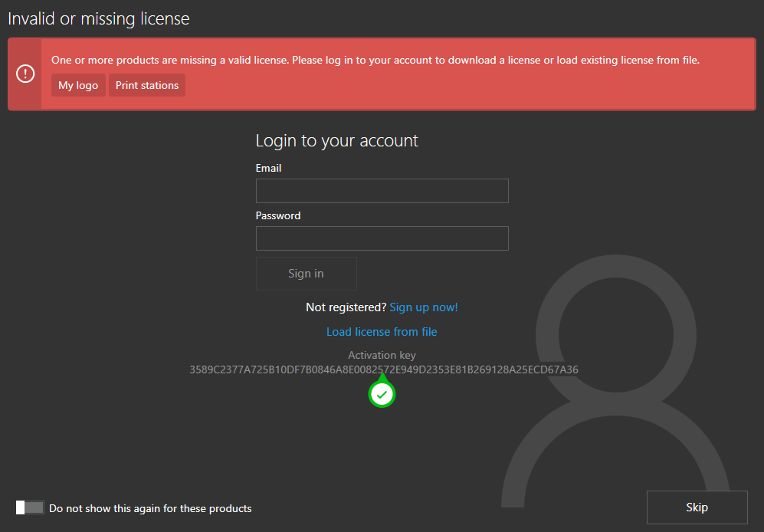Click the 'Do not show this again for these products' label
This screenshot has height=532, width=764.
point(150,508)
